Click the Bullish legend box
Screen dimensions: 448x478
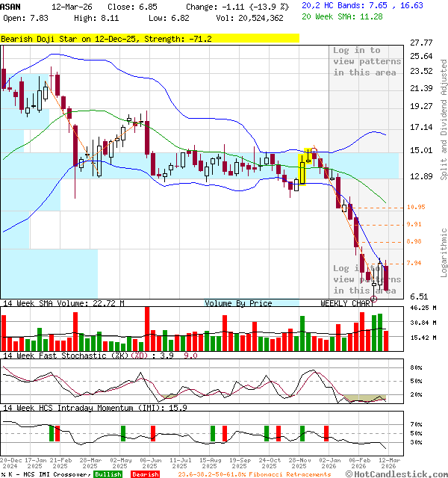(x=108, y=474)
